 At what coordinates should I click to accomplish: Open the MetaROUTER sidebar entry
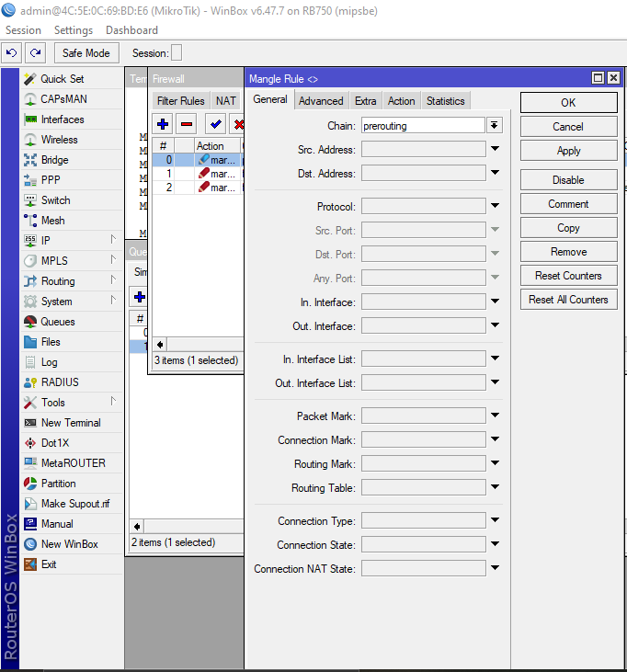pyautogui.click(x=71, y=462)
